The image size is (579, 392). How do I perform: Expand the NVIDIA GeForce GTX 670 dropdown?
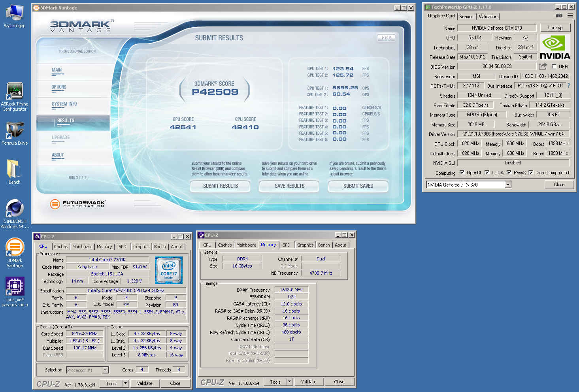coord(508,185)
